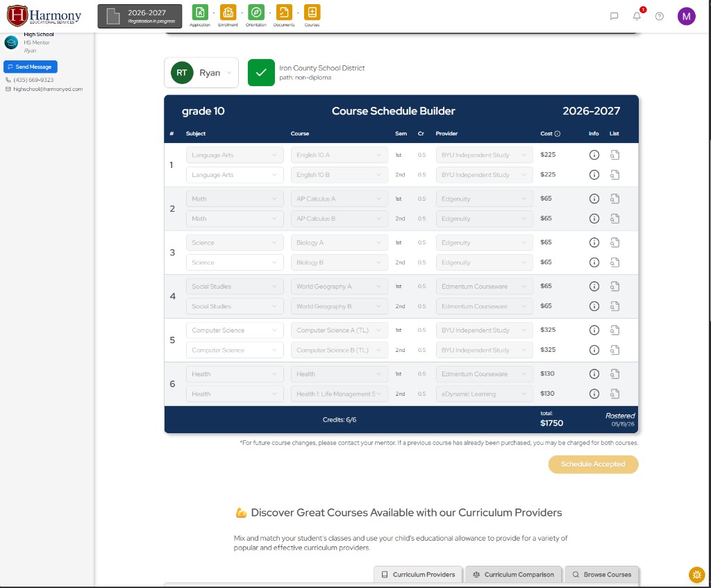Switch to the Browse Courses tab
The width and height of the screenshot is (711, 588).
(602, 574)
